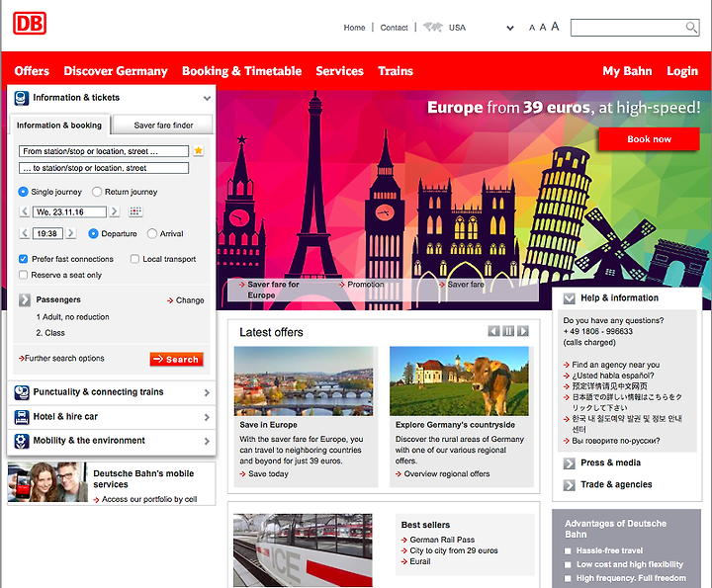This screenshot has width=712, height=588.
Task: Open My Bahn
Action: point(627,71)
